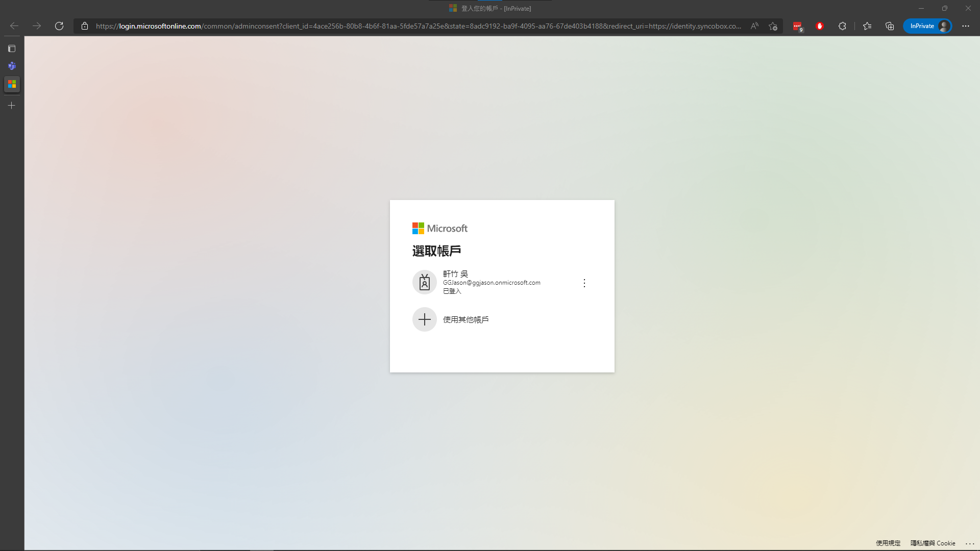Viewport: 980px width, 551px height.
Task: Click the red adblock extension icon
Action: pyautogui.click(x=820, y=26)
